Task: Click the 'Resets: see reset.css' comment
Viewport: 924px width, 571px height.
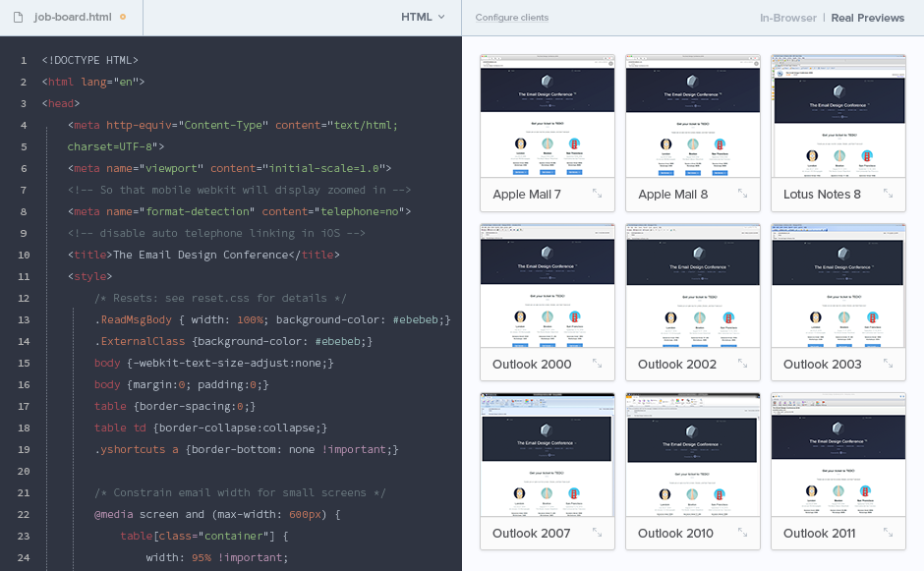Action: [220, 298]
